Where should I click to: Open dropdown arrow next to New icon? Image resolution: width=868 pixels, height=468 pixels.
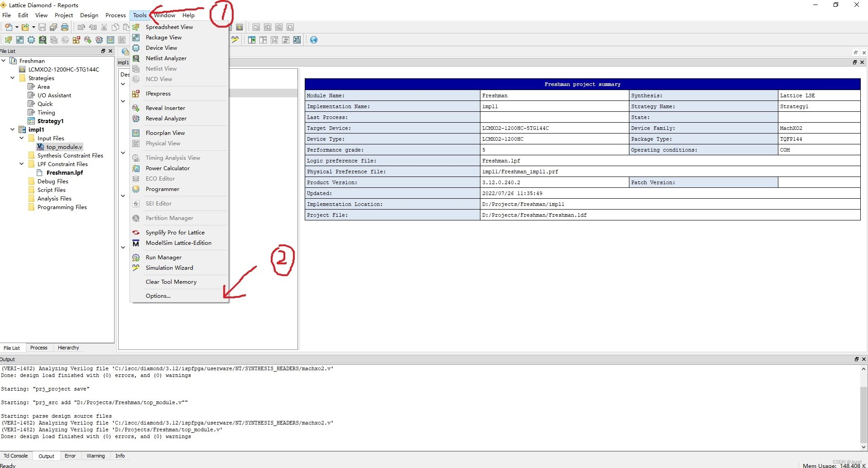[17, 27]
